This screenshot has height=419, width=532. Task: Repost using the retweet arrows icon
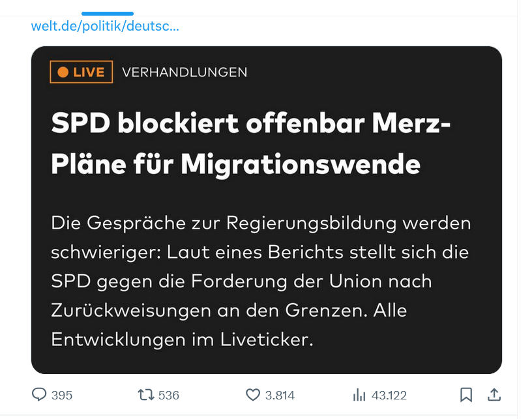coord(145,395)
